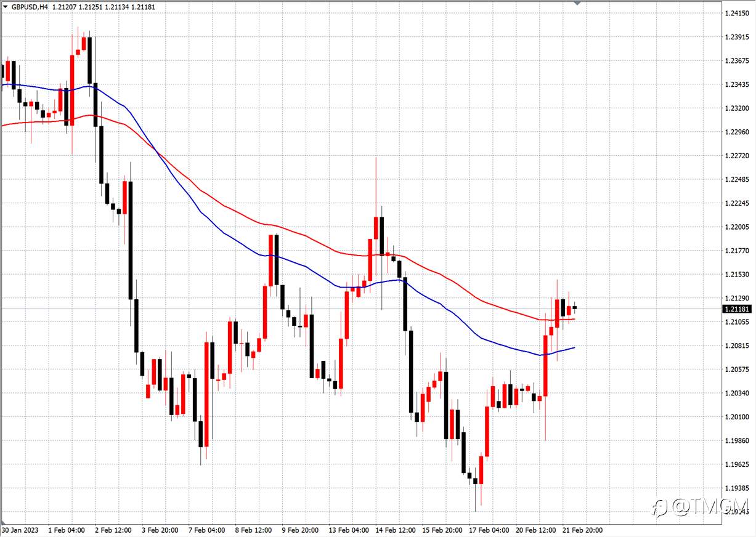
Task: Click the 1.23675 price axis label
Action: point(737,60)
